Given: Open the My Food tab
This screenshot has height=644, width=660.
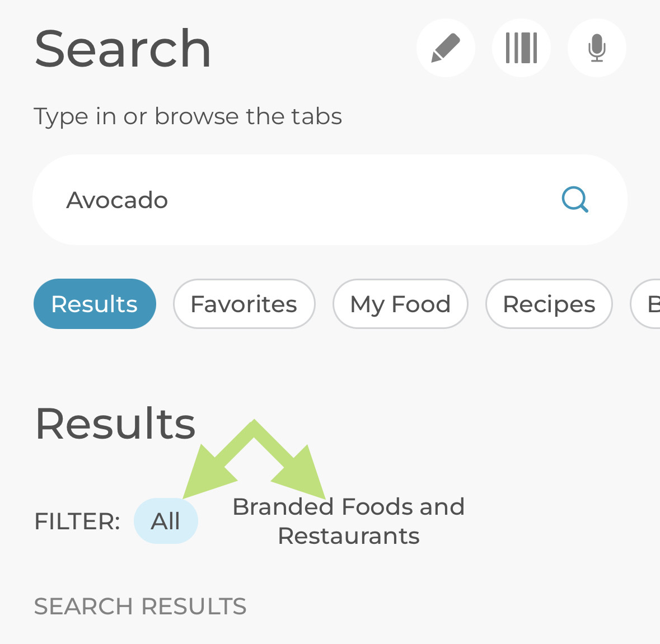Looking at the screenshot, I should pos(400,304).
